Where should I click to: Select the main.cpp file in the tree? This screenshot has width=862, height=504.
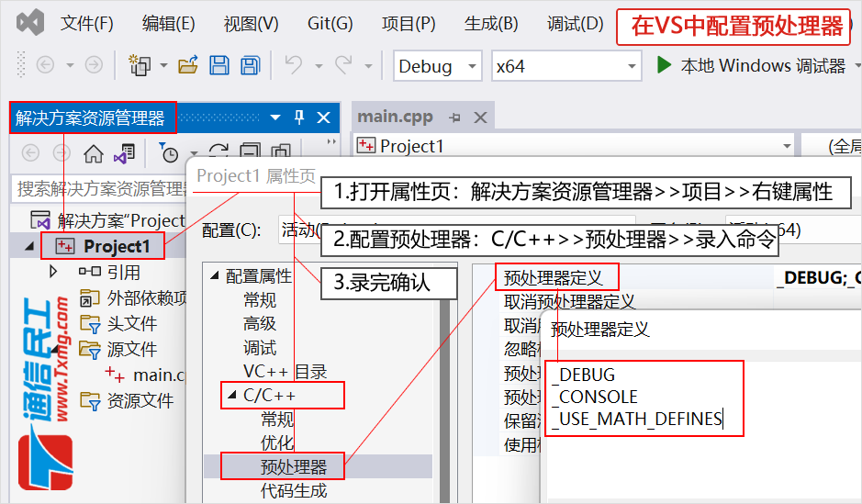[x=146, y=375]
